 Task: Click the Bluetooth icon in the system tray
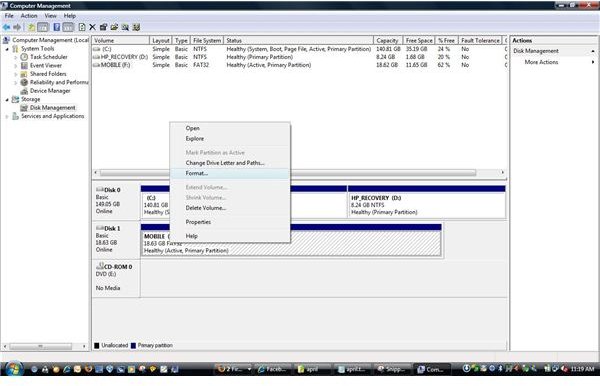coord(500,369)
